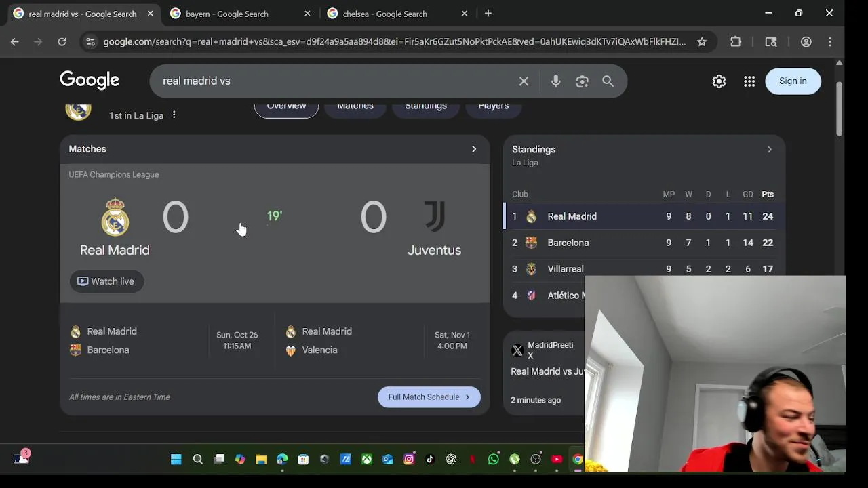Click the Juventus logo in live match
Viewport: 868px width, 488px height.
point(435,217)
